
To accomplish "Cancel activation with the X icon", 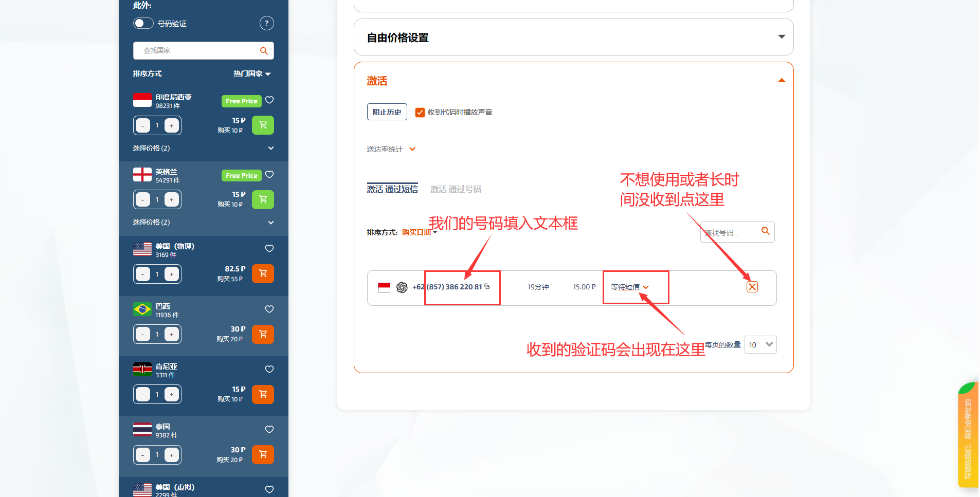I will click(752, 287).
